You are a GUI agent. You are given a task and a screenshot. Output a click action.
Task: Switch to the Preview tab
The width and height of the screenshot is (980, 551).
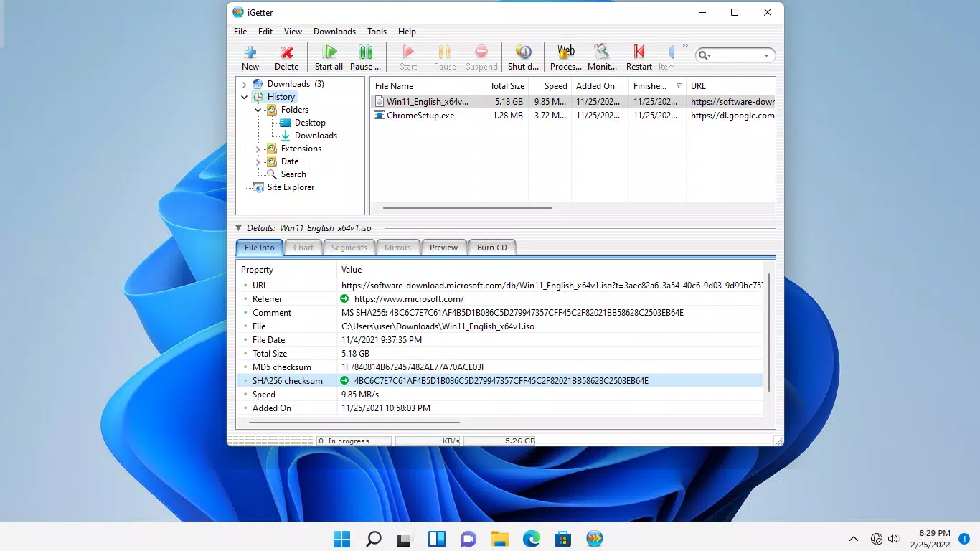(443, 248)
